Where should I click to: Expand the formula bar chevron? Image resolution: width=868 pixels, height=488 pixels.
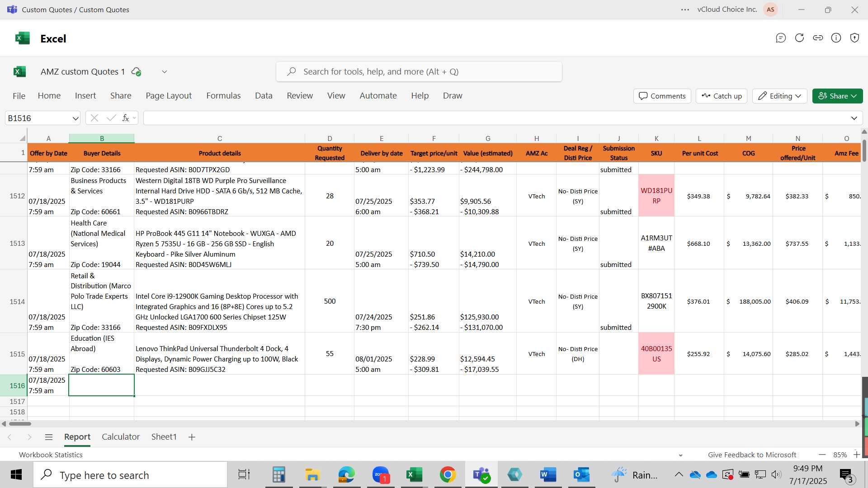tap(854, 118)
